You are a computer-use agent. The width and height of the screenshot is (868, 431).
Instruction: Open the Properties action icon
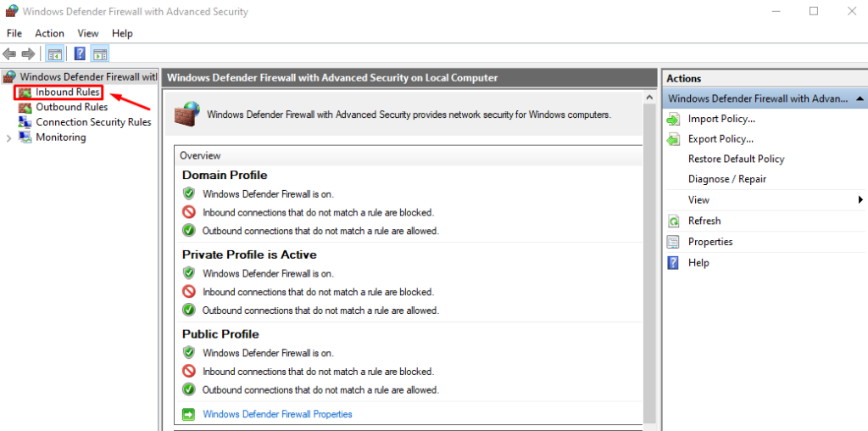[673, 242]
